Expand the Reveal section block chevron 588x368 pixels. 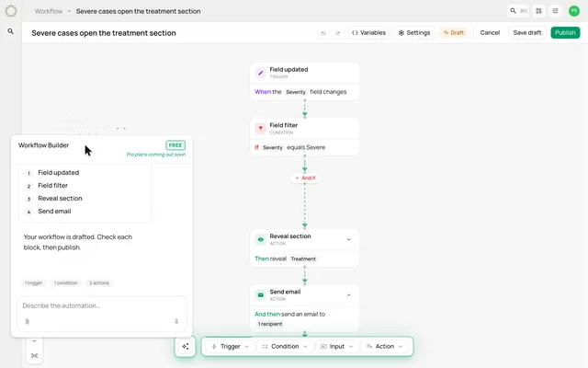coord(349,239)
